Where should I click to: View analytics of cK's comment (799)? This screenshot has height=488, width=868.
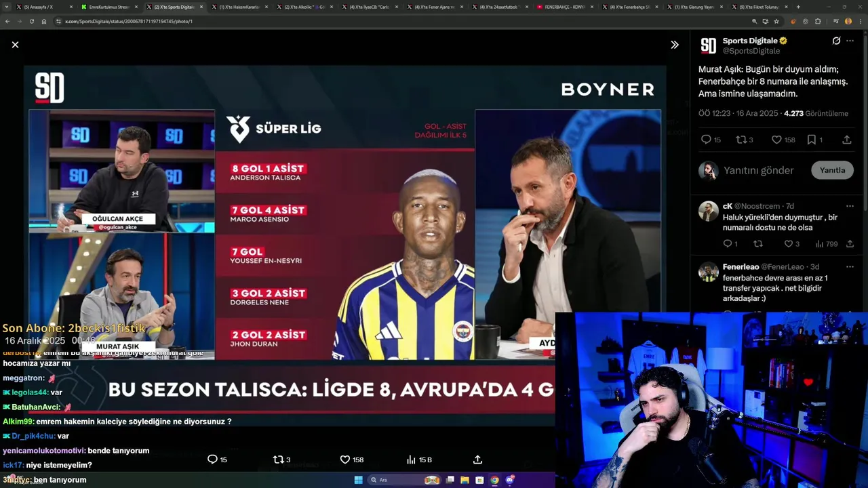click(826, 243)
